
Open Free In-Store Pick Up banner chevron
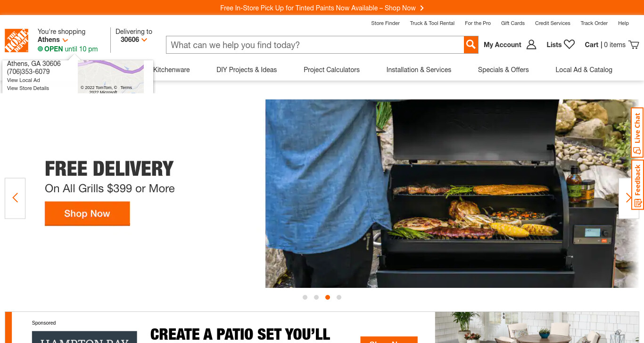tap(422, 8)
